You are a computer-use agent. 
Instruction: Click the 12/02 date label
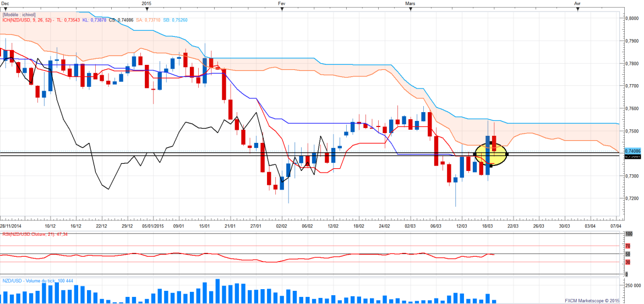click(x=334, y=226)
